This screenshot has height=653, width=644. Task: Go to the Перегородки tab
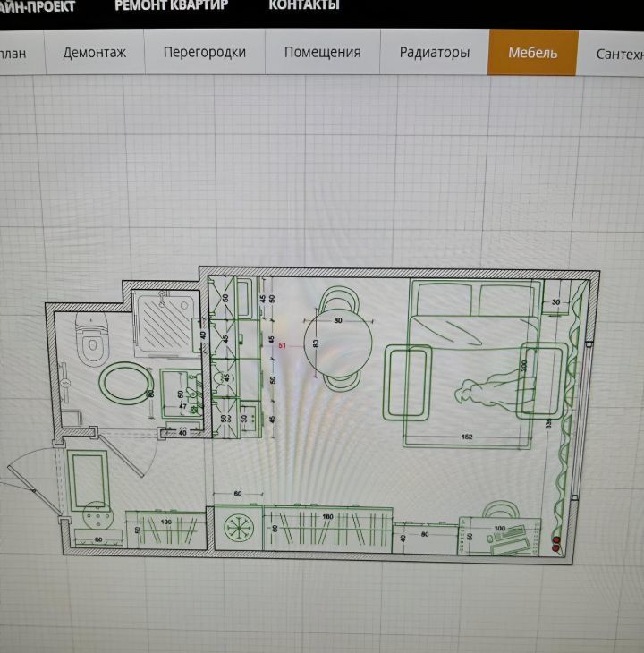204,52
